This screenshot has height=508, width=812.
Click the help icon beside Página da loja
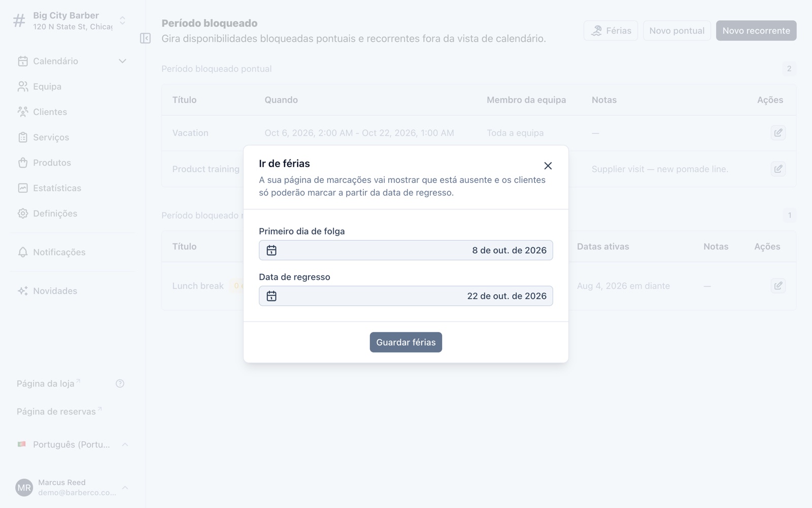pyautogui.click(x=120, y=384)
